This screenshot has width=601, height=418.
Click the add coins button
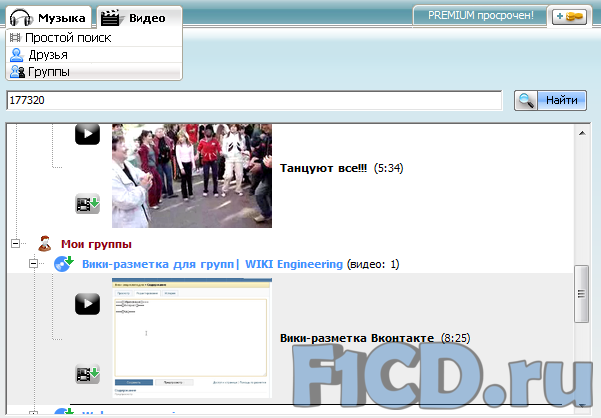pos(569,16)
